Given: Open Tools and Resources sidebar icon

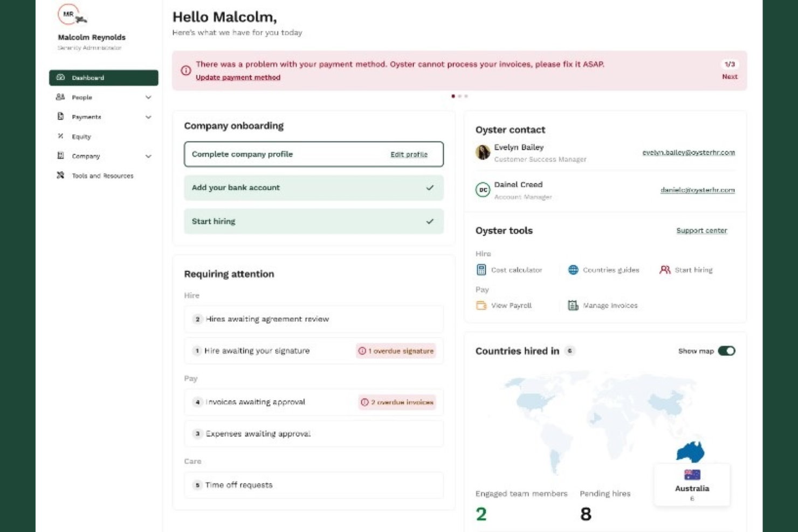Looking at the screenshot, I should point(60,175).
